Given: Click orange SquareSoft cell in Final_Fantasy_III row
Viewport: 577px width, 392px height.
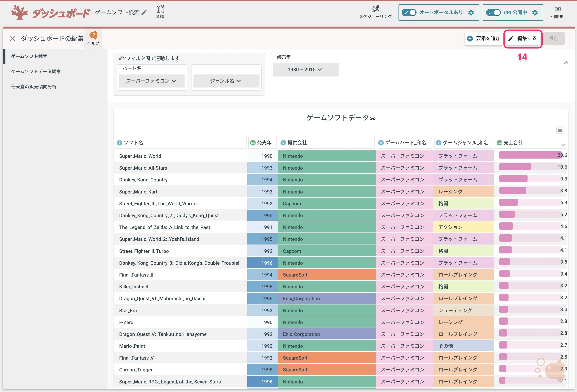Looking at the screenshot, I should 327,275.
